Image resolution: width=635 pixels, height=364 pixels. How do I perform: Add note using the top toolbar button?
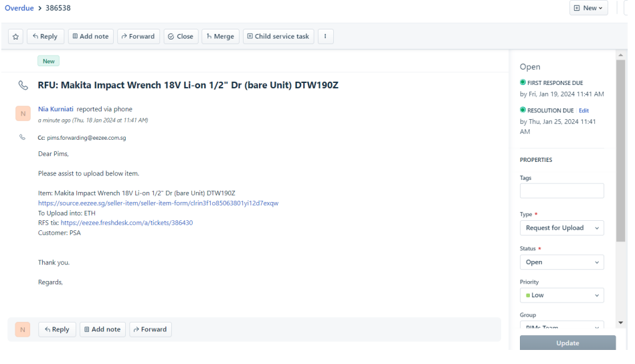tap(91, 36)
